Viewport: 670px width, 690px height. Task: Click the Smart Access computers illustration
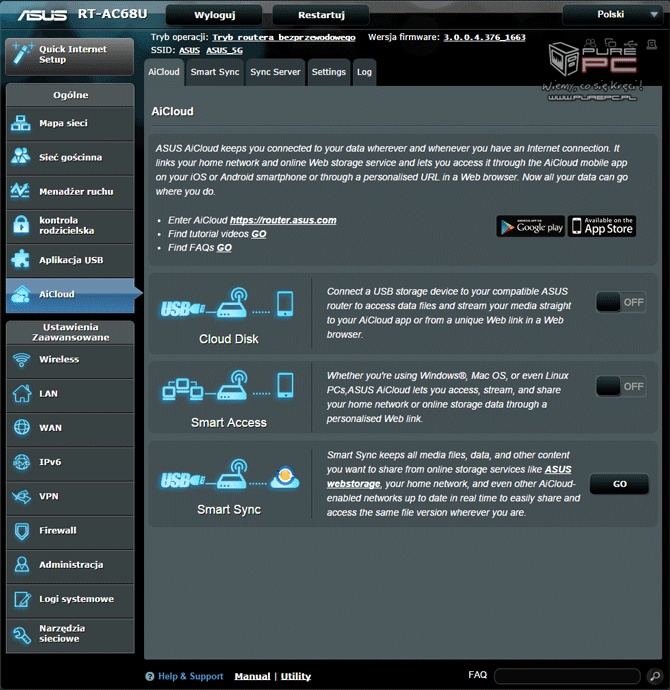[x=228, y=385]
